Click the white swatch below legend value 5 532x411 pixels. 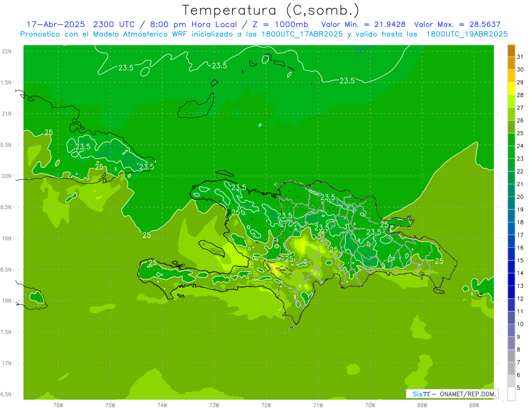512,394
